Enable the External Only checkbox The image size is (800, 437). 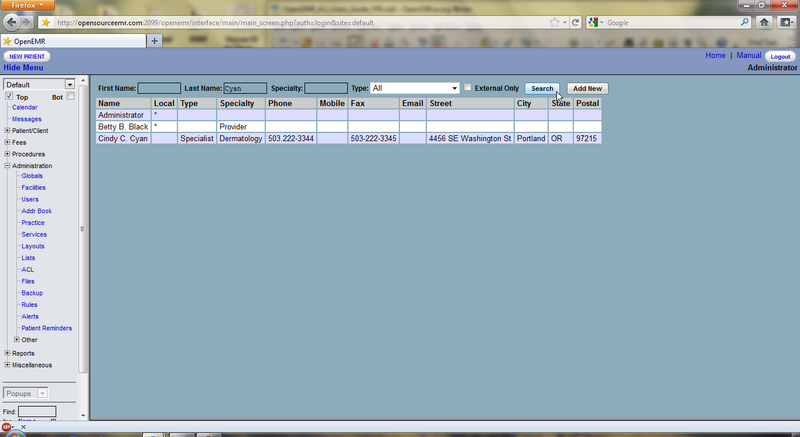pyautogui.click(x=467, y=88)
